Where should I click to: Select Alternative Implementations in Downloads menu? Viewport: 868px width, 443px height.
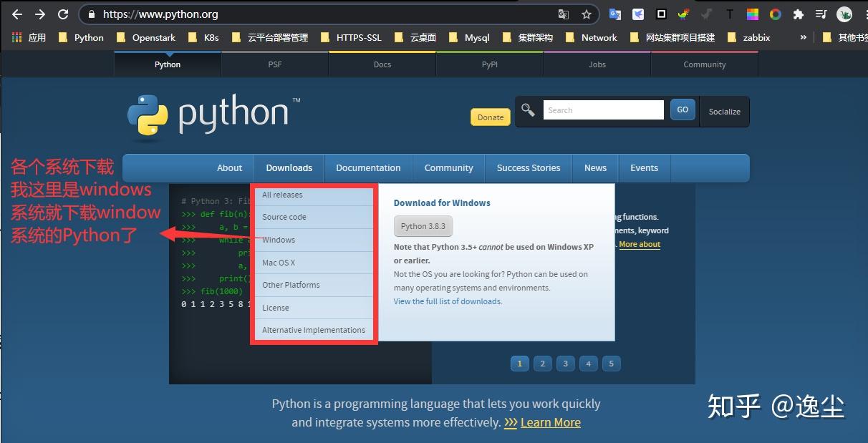(x=314, y=330)
